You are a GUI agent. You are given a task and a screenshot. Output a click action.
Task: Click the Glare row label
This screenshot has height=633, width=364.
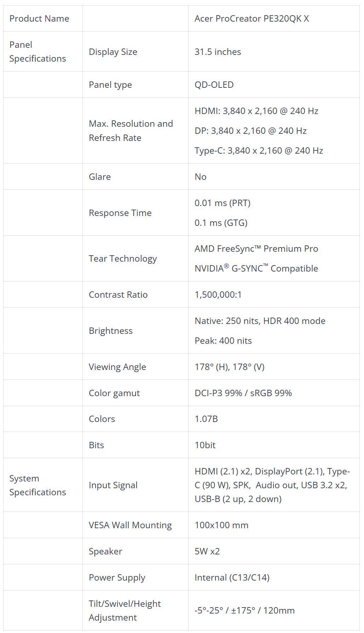(x=100, y=177)
